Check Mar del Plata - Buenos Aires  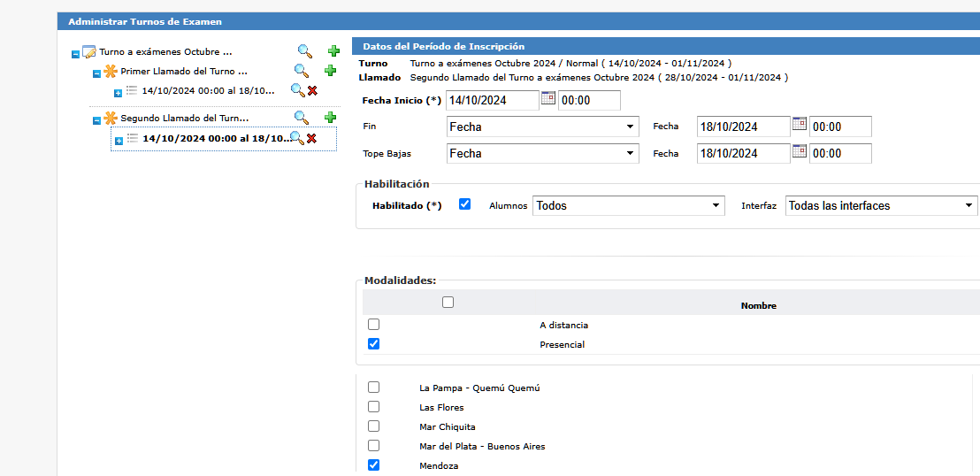click(374, 445)
